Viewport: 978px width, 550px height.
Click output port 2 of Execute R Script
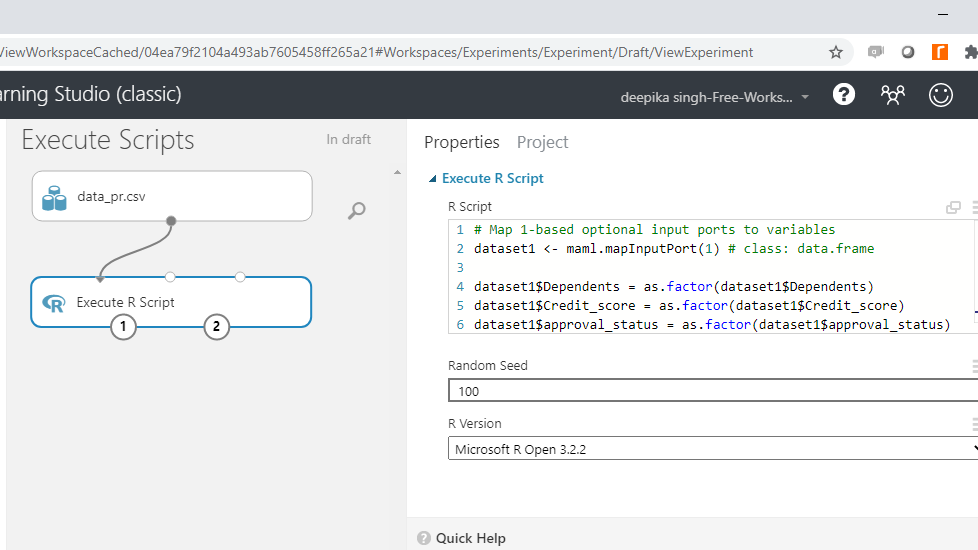[216, 326]
